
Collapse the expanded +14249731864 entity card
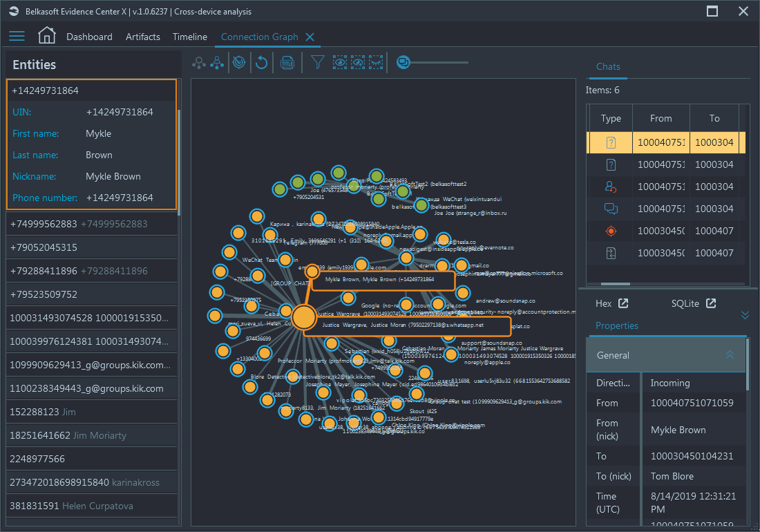[91, 91]
